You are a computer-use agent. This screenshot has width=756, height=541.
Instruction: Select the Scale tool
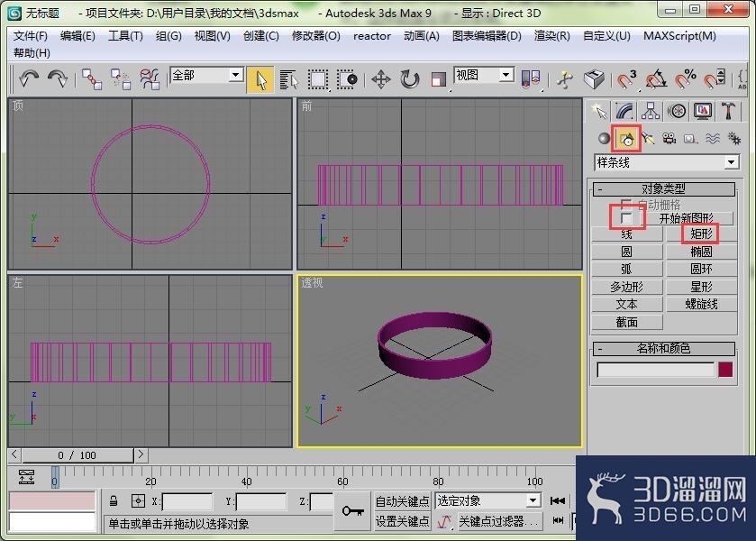click(x=438, y=79)
